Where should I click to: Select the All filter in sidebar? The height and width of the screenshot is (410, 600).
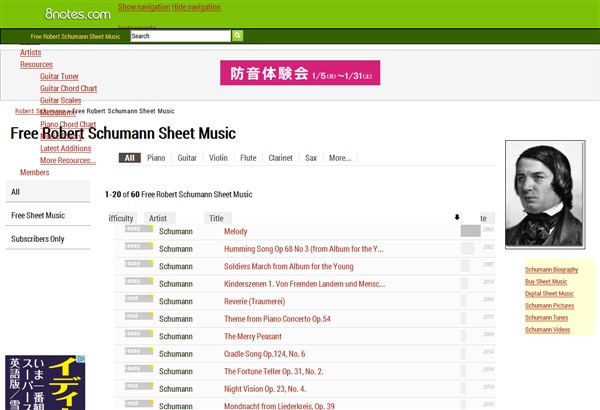(48, 191)
